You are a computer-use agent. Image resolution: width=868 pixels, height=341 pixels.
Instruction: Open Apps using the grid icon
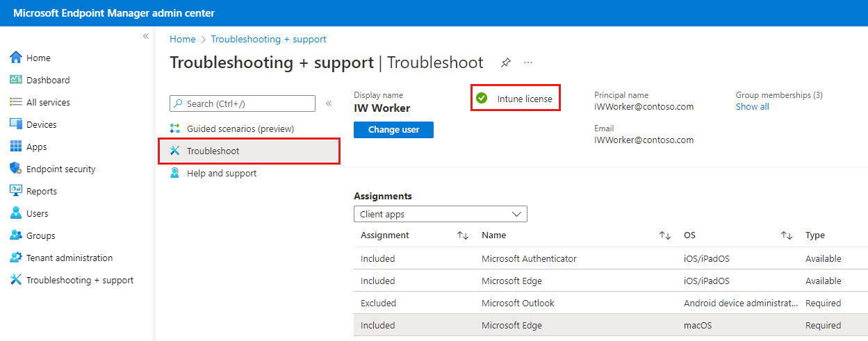16,147
